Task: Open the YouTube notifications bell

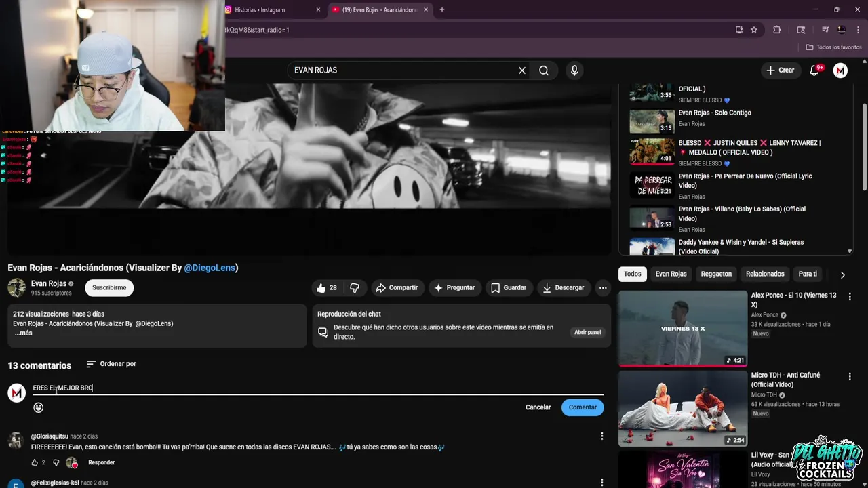Action: pos(815,70)
